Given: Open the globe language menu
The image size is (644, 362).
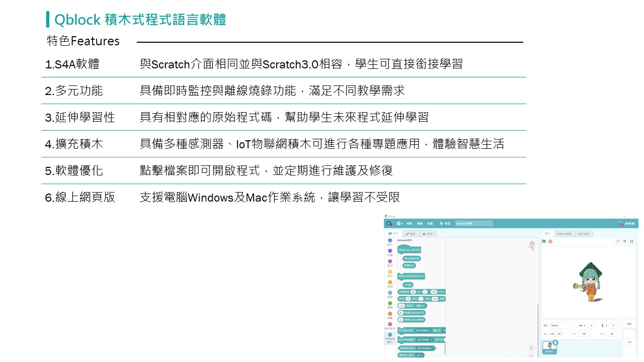Looking at the screenshot, I should [399, 223].
